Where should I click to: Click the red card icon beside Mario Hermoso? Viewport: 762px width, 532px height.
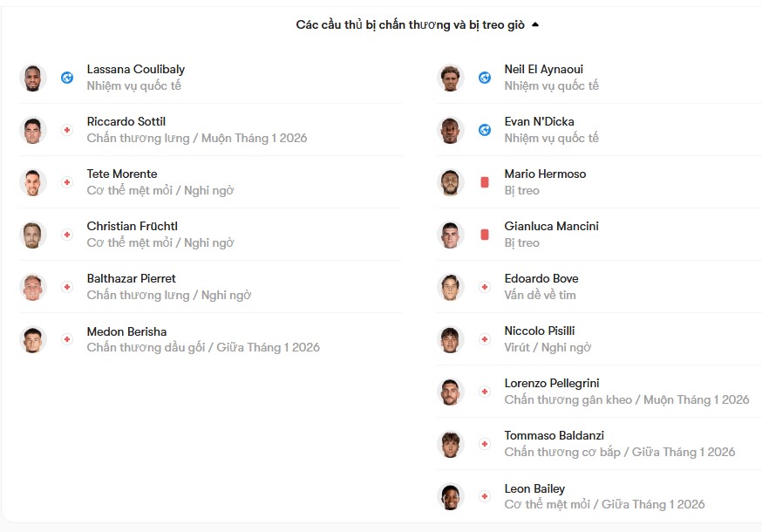point(485,182)
